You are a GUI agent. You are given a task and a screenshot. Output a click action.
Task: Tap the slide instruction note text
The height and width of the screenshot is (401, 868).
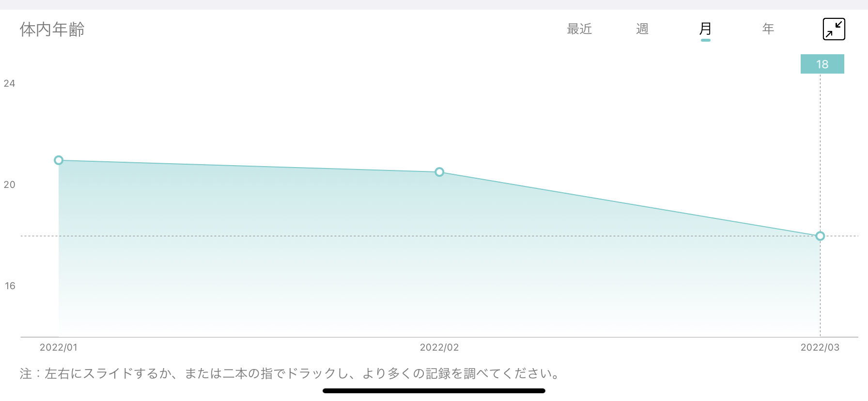coord(291,373)
